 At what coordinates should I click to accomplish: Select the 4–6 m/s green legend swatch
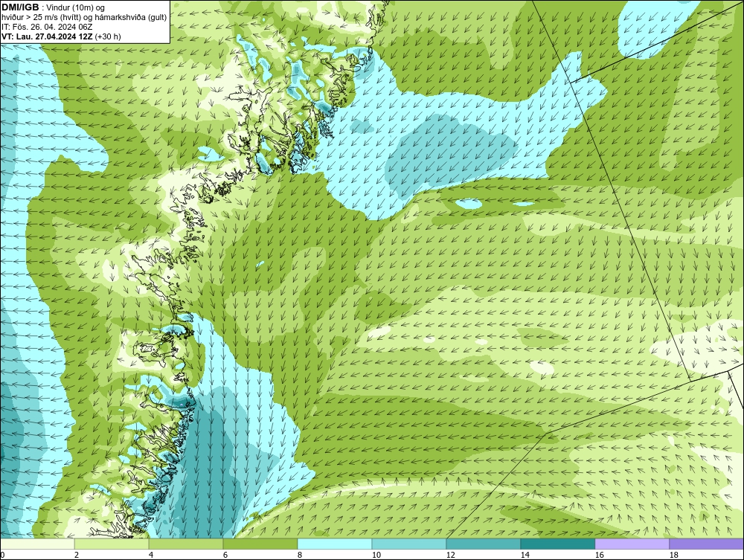point(186,544)
